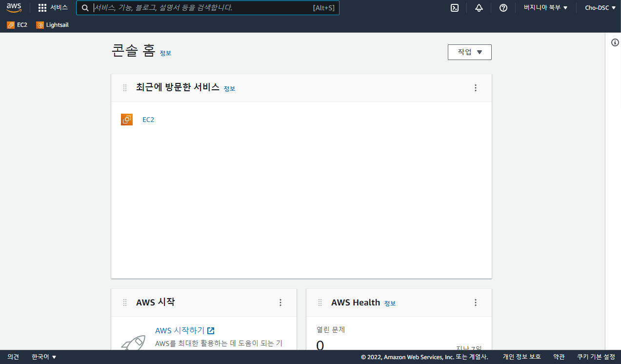Open options menu of AWS Health widget

coord(476,303)
